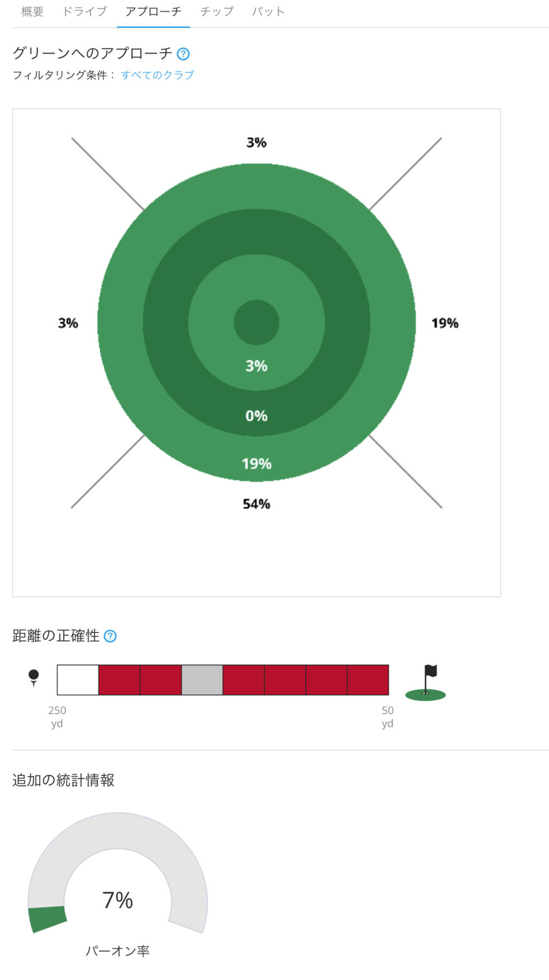Click the 0% ring label in chart
549x980 pixels.
coord(257,416)
